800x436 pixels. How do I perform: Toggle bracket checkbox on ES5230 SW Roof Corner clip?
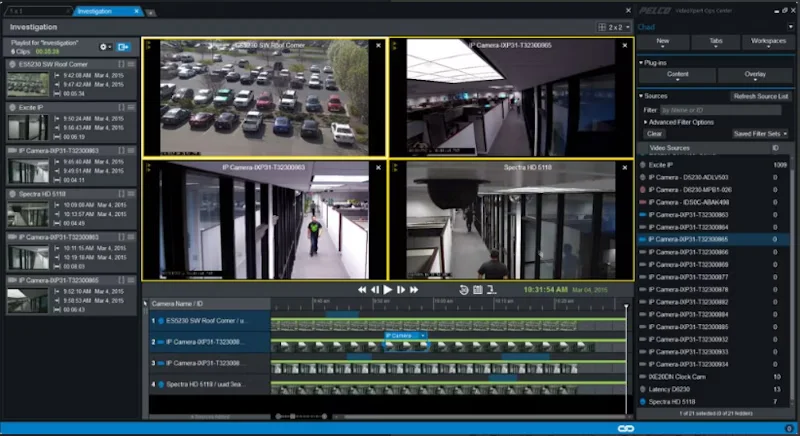121,64
